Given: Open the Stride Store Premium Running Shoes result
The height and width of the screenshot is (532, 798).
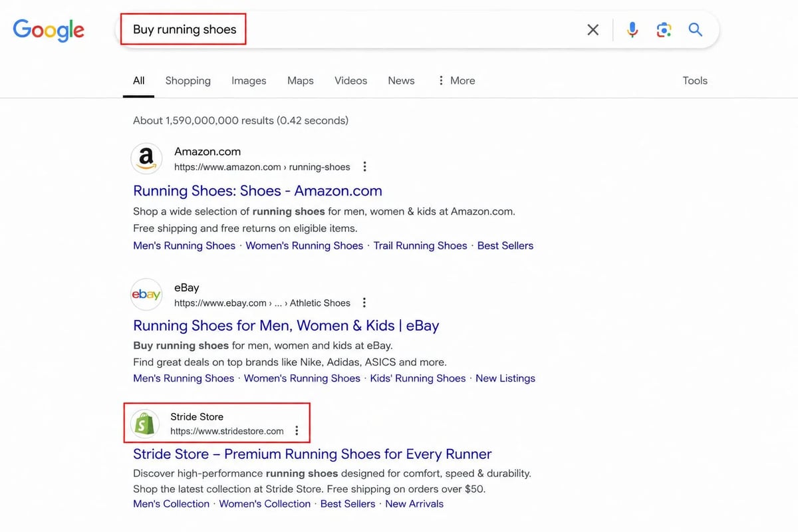Looking at the screenshot, I should 313,454.
